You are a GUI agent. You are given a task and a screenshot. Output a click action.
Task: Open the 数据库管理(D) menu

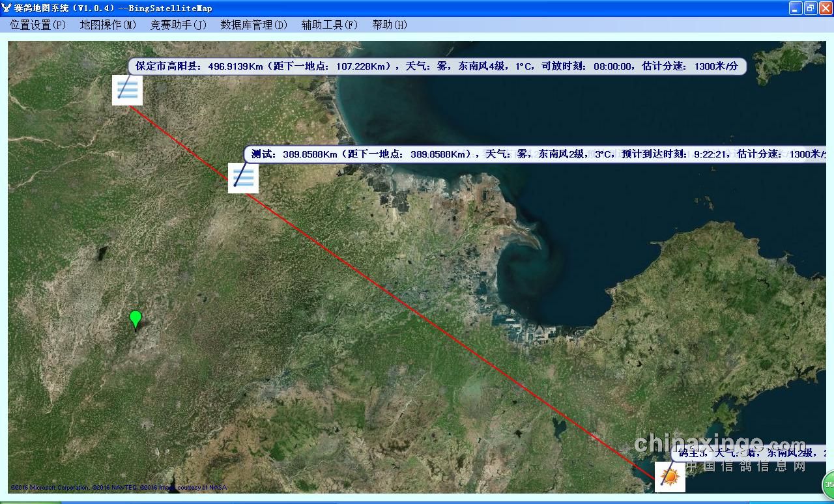pos(253,25)
